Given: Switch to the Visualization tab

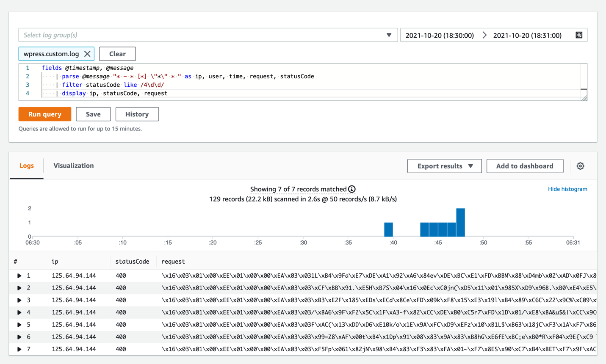Looking at the screenshot, I should pyautogui.click(x=73, y=165).
